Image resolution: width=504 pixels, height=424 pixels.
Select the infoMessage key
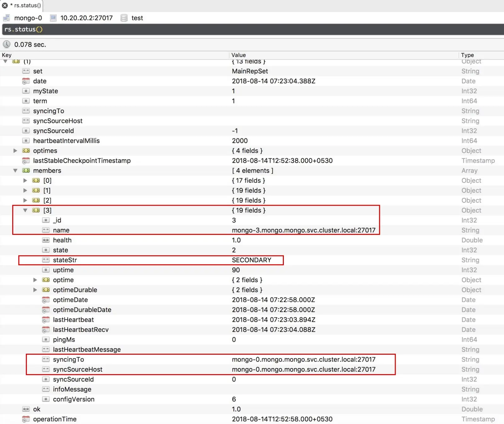[72, 389]
